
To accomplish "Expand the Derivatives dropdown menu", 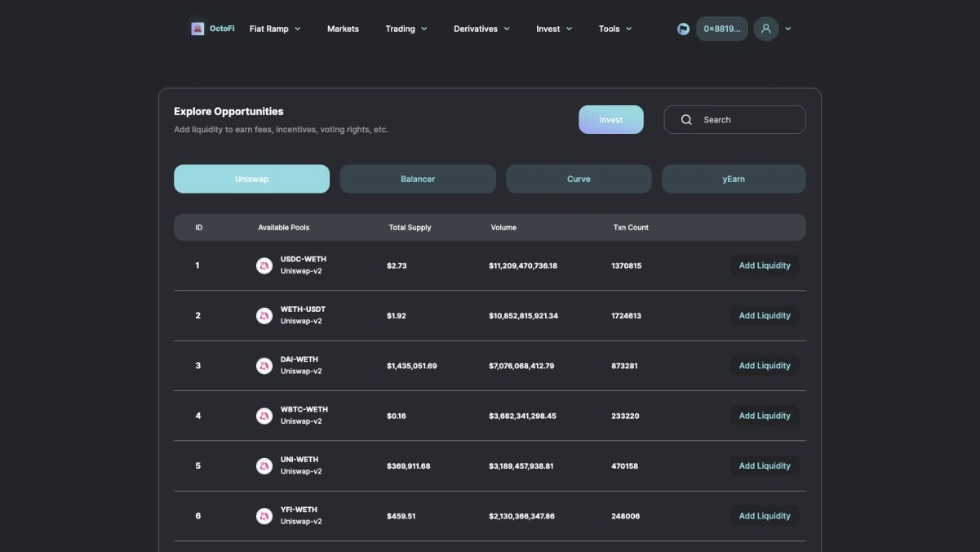I will pos(481,29).
